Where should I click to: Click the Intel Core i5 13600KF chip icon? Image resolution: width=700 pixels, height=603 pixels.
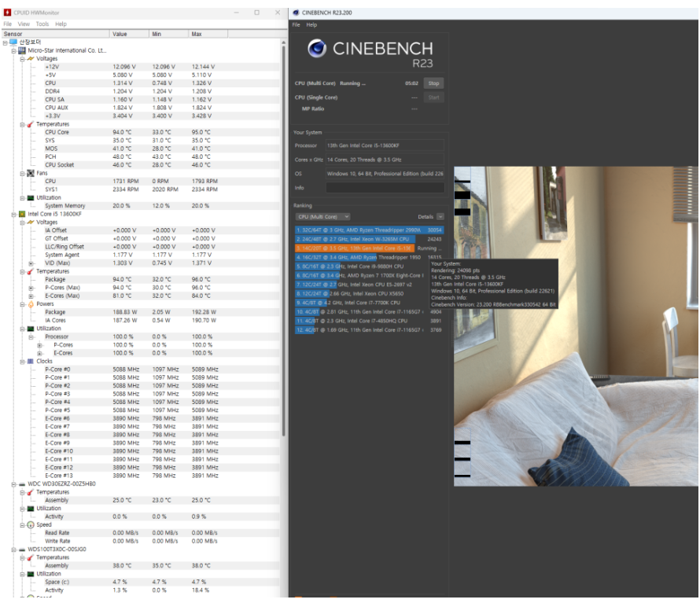[x=22, y=215]
